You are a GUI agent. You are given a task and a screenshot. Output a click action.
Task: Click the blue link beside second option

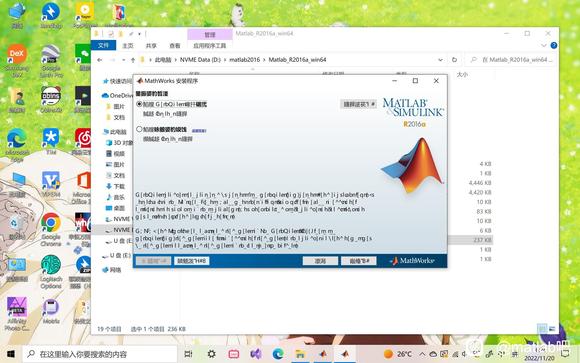199,131
